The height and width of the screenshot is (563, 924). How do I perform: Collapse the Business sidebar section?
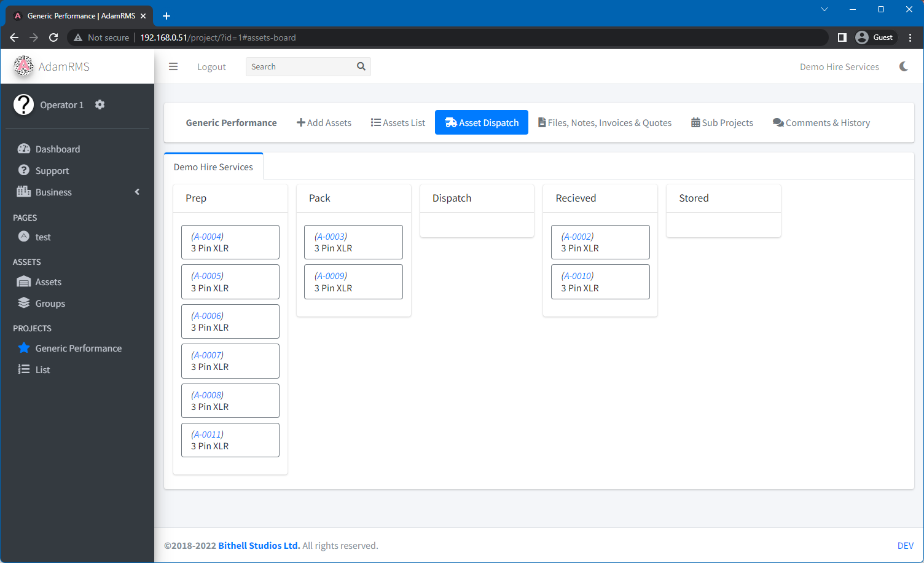coord(137,192)
